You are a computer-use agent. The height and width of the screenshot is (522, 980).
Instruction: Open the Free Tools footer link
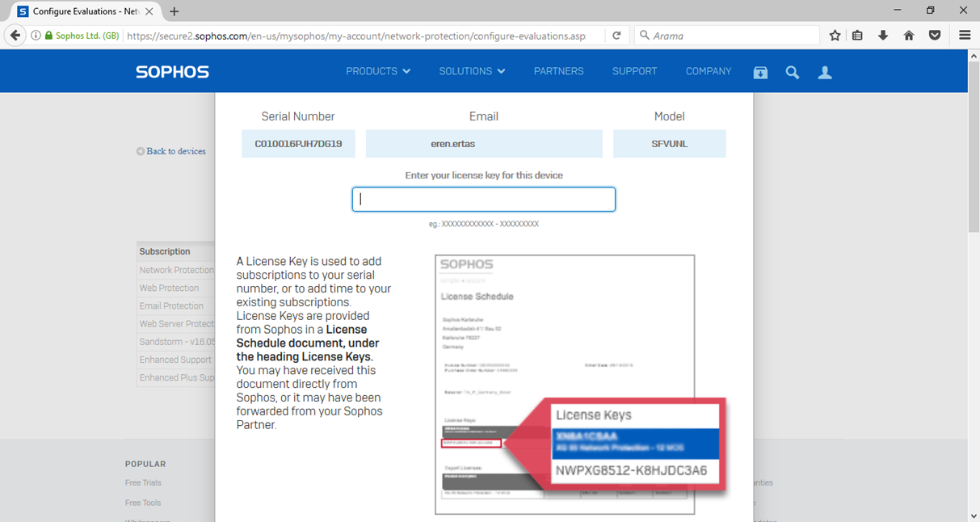click(143, 503)
